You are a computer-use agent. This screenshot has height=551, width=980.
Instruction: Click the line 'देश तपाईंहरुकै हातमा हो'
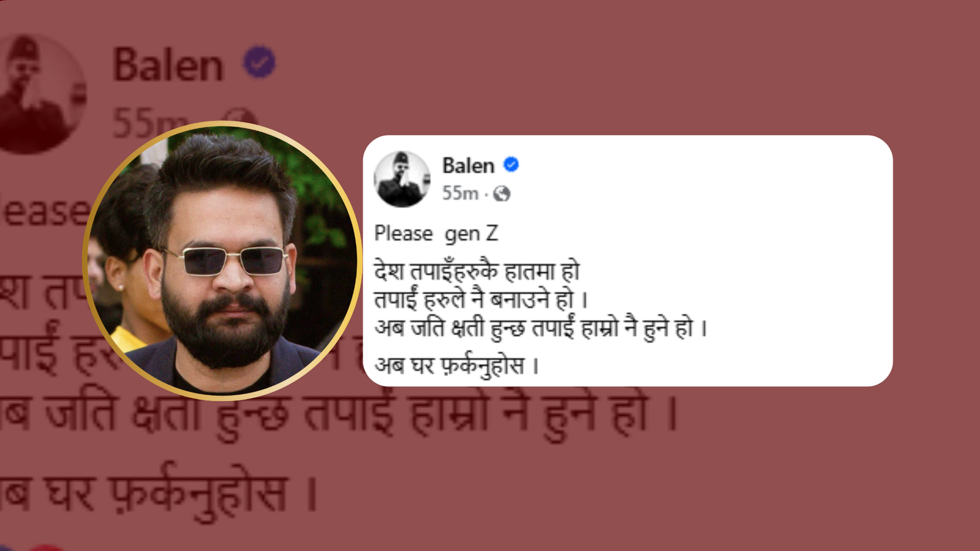[477, 271]
